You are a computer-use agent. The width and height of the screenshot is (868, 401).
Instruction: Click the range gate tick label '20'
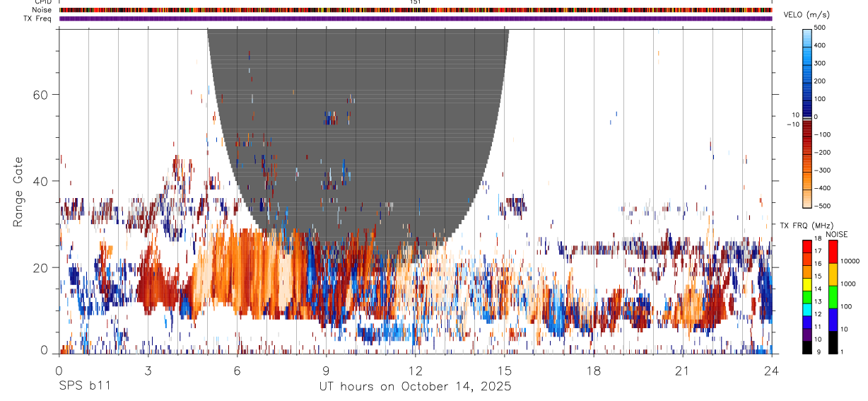[40, 267]
